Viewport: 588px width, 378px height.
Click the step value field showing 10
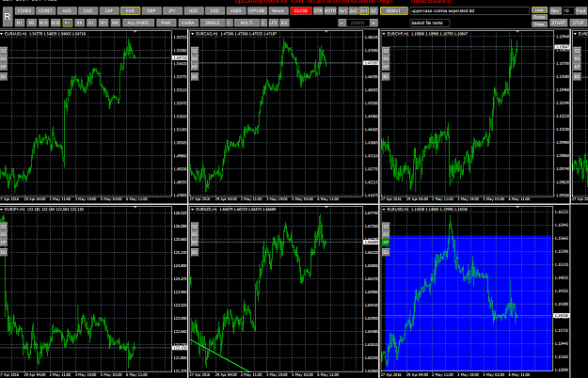tap(567, 11)
